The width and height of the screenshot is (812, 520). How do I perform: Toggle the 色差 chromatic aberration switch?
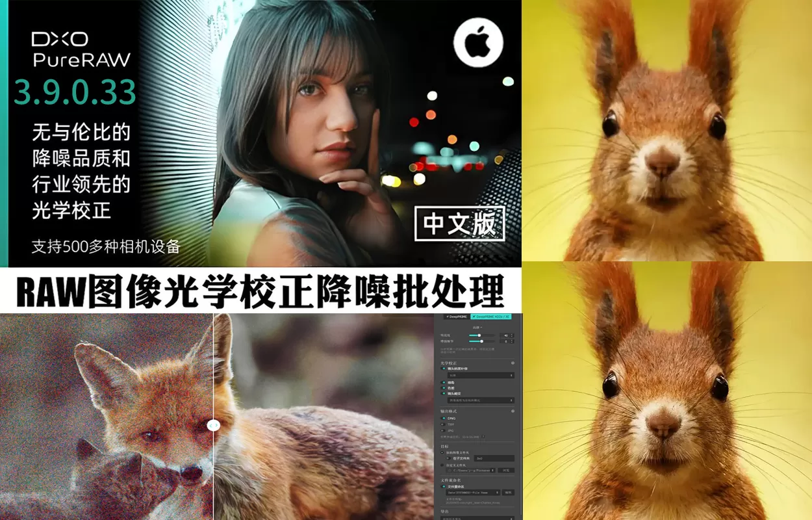[443, 388]
